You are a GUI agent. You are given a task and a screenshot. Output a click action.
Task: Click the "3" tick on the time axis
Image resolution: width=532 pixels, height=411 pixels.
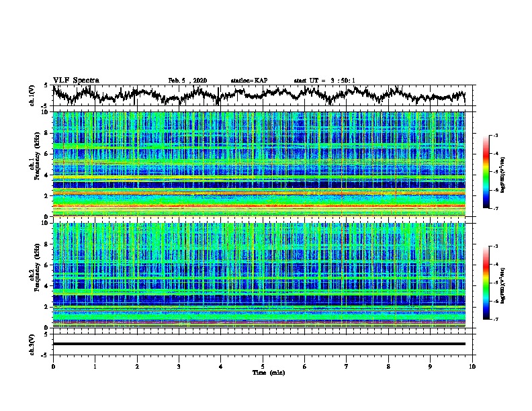179,367
